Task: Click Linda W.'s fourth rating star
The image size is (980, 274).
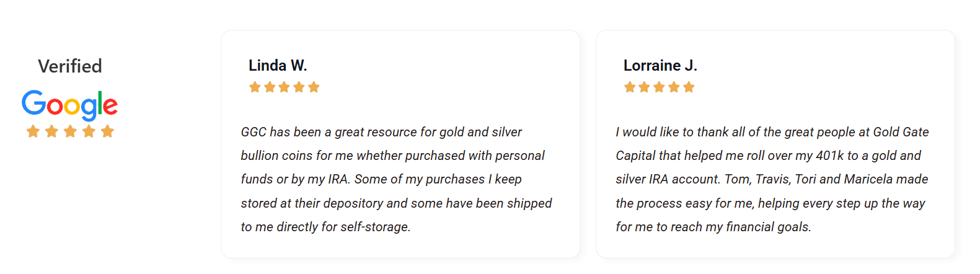Action: pos(299,87)
